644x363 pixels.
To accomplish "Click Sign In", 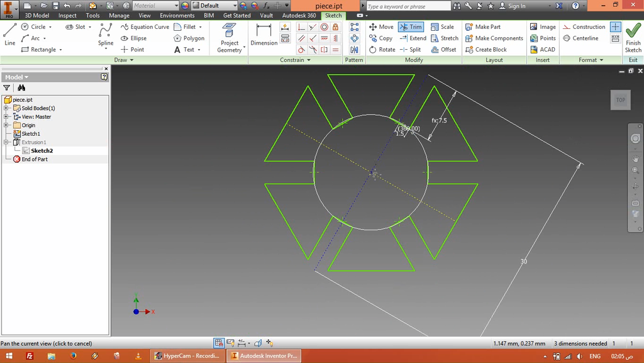I will (512, 6).
